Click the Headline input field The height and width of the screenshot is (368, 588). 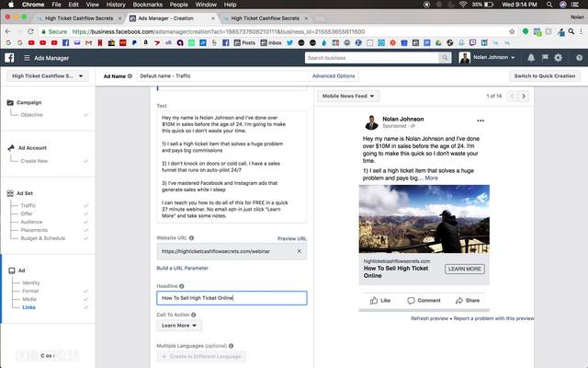click(x=232, y=298)
